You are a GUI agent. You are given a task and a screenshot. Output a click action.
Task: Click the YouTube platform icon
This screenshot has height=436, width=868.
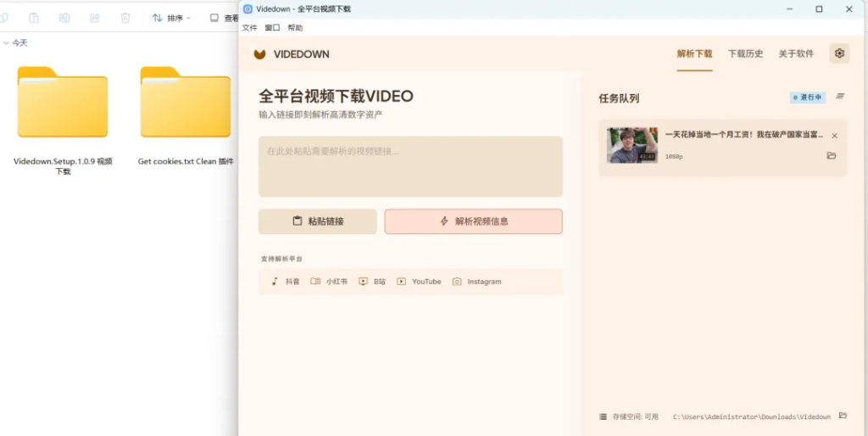pyautogui.click(x=401, y=282)
